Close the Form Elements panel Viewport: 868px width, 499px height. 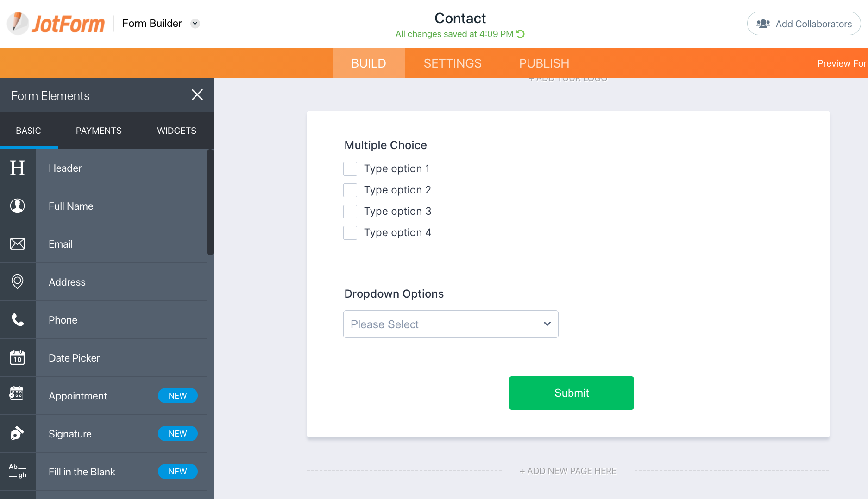click(x=197, y=95)
